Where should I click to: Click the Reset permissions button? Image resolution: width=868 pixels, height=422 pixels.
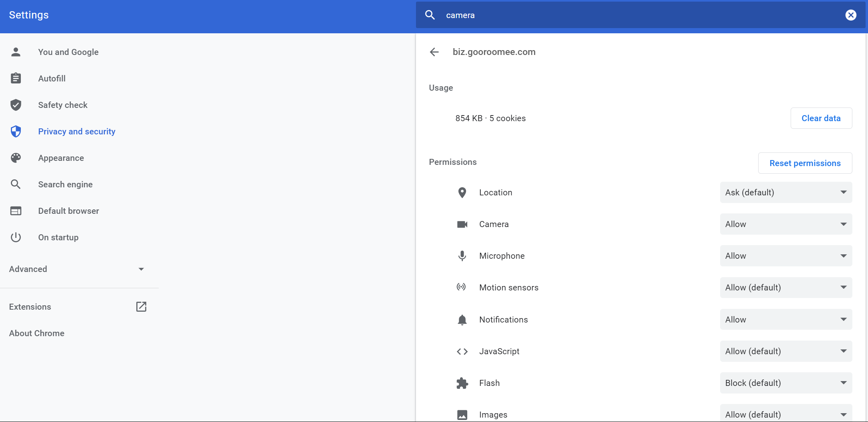click(x=805, y=163)
